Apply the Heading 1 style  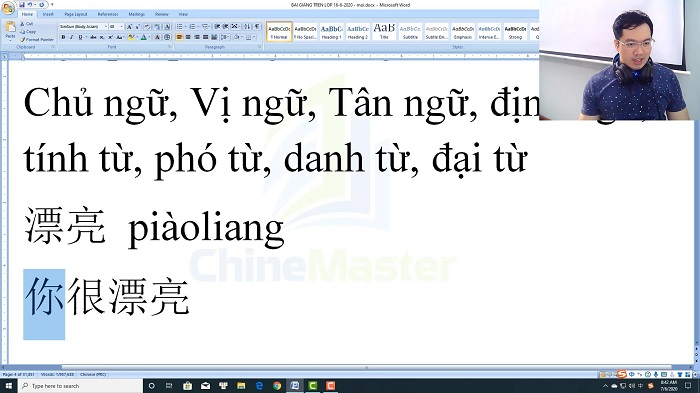331,32
